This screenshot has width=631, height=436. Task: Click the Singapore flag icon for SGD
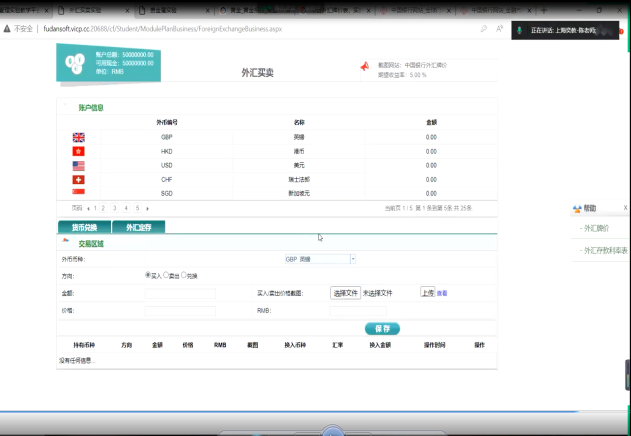[79, 192]
